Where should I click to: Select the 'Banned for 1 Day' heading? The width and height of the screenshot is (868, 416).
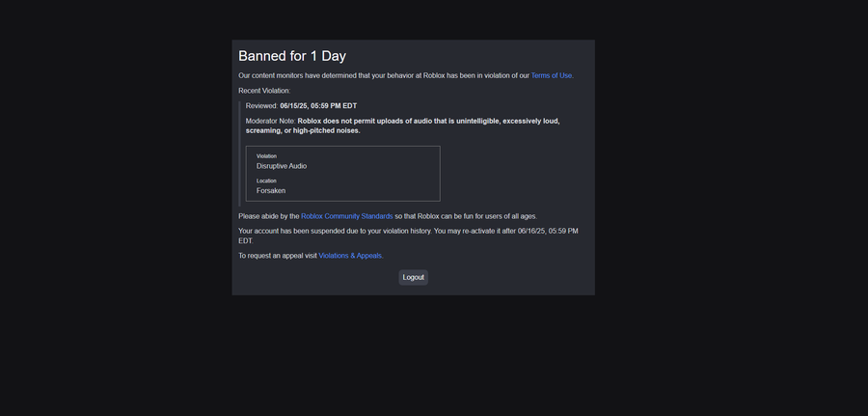click(x=292, y=56)
